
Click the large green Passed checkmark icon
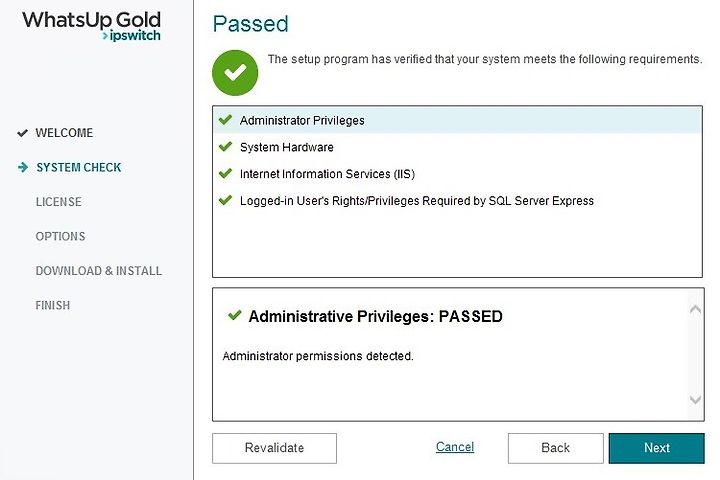pos(235,73)
